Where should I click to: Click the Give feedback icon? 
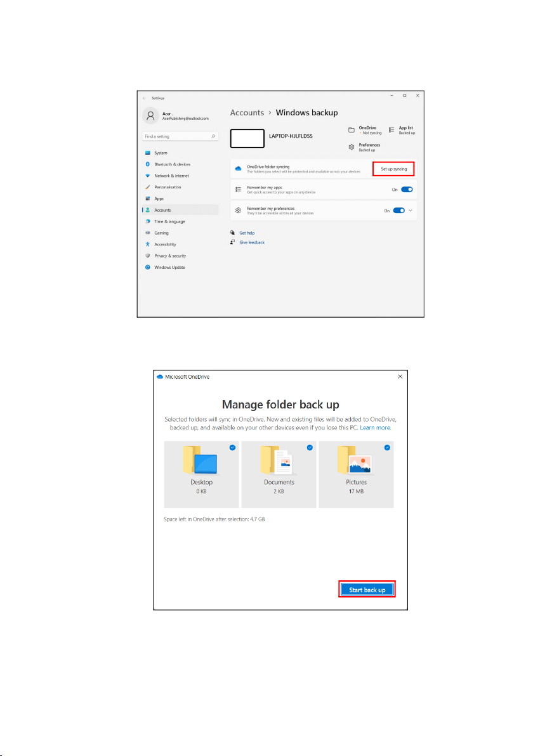pyautogui.click(x=232, y=242)
